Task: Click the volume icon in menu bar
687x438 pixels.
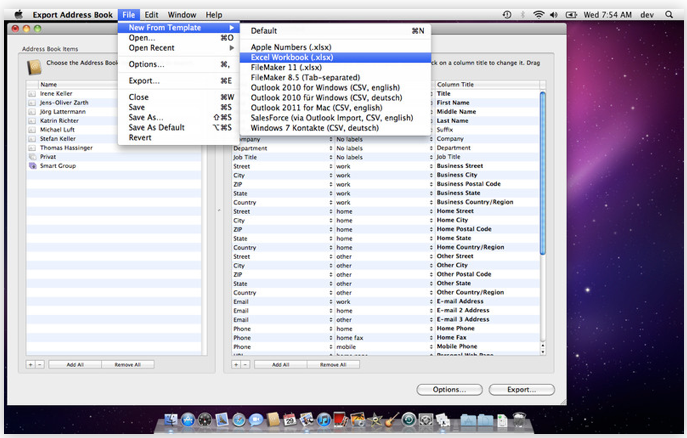Action: click(x=554, y=15)
